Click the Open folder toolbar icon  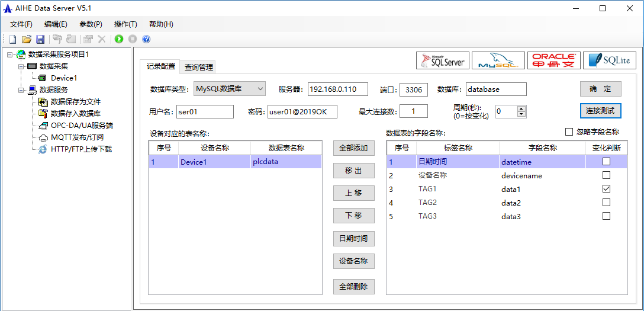26,39
